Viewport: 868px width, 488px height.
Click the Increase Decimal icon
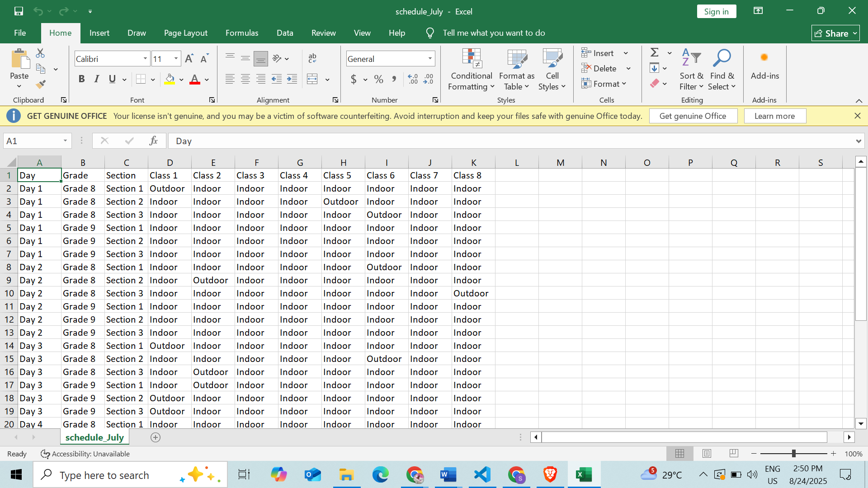pyautogui.click(x=413, y=79)
